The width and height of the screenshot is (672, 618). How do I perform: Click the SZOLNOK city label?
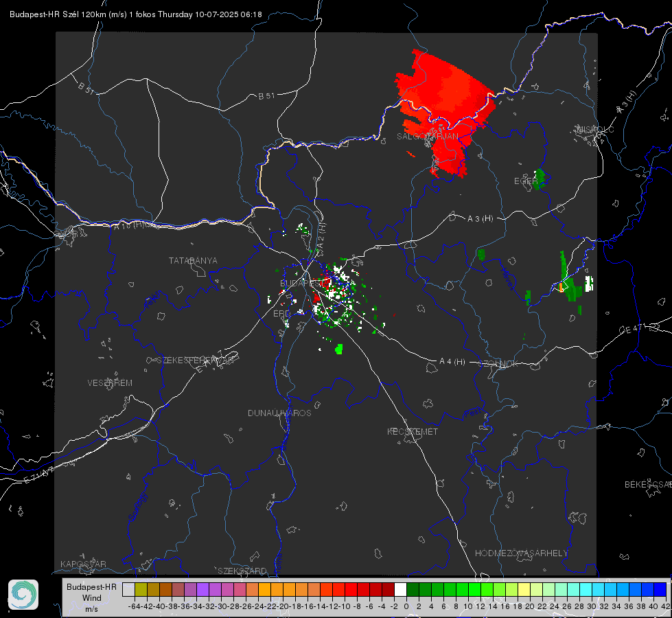point(498,363)
